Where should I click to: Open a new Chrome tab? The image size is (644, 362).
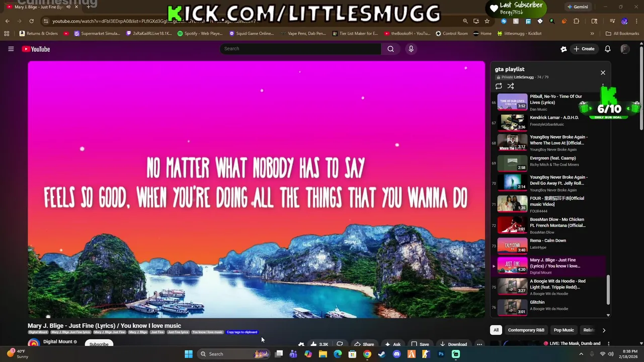88,7
